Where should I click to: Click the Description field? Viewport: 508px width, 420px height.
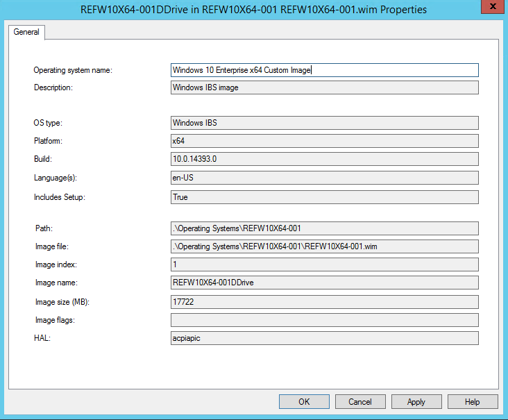pyautogui.click(x=324, y=87)
